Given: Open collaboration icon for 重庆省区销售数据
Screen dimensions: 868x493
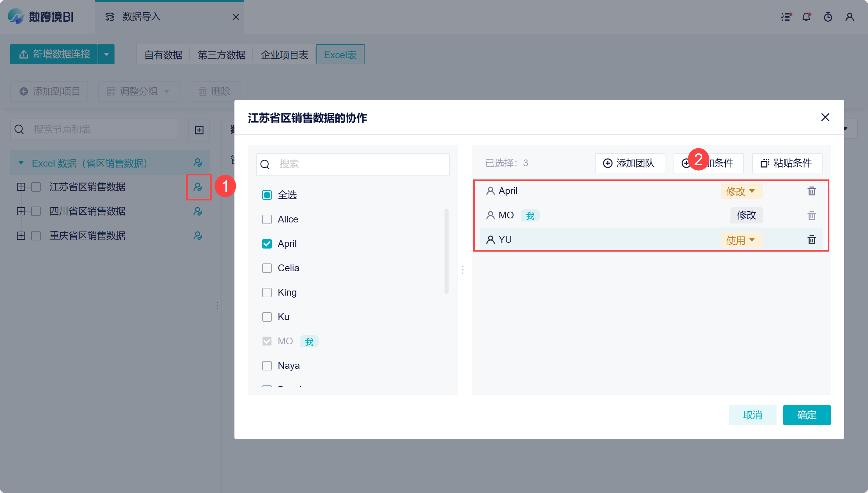Looking at the screenshot, I should tap(198, 236).
